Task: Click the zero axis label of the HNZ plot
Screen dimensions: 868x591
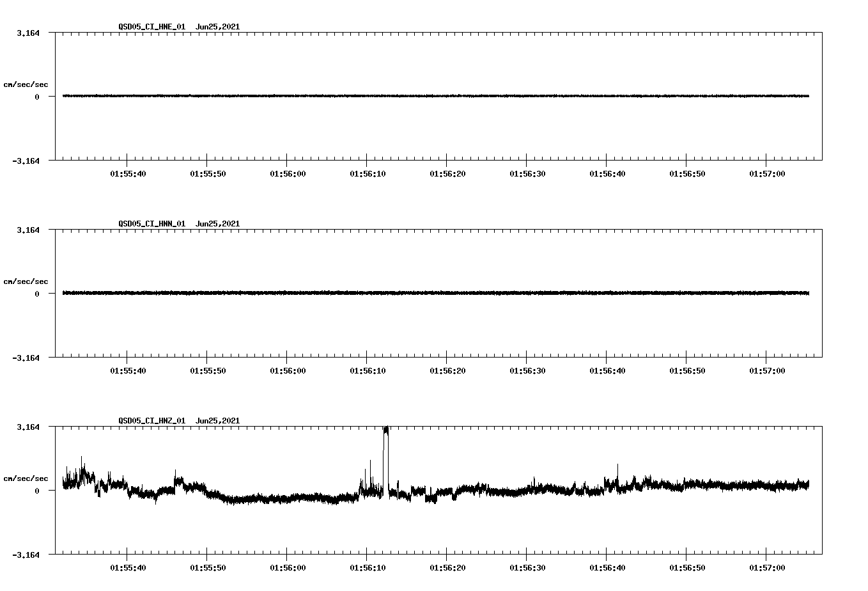Action: (37, 491)
